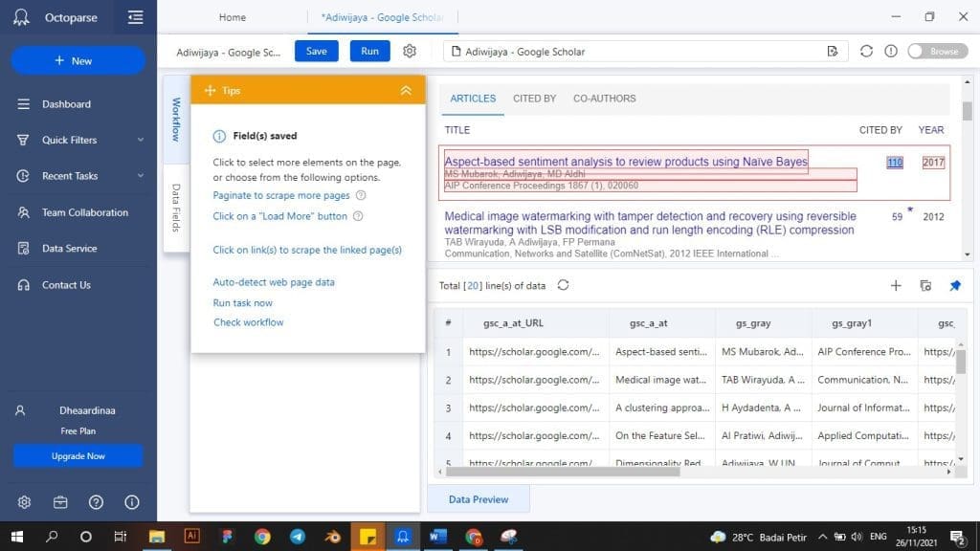Reload the data lines count
This screenshot has width=980, height=551.
click(x=563, y=285)
